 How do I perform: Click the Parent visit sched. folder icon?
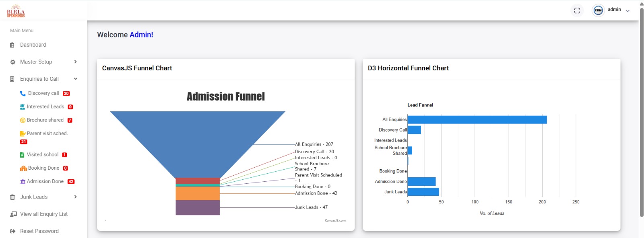[23, 133]
